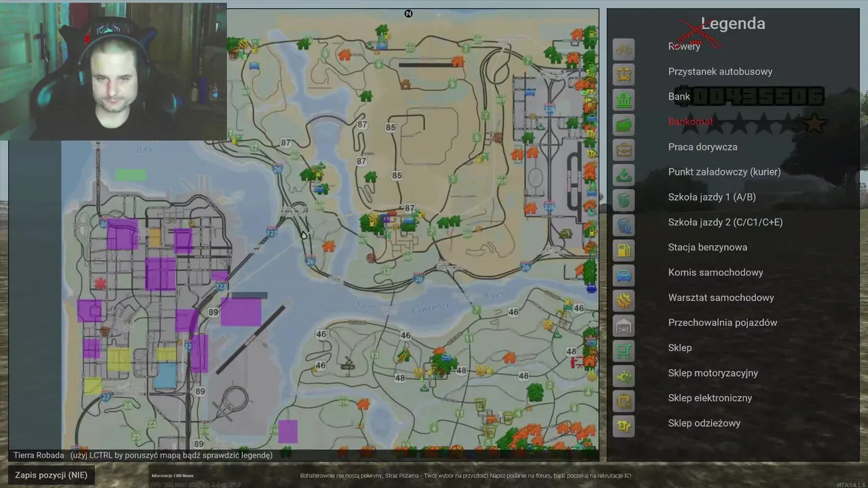Click the Tierra Robada location label
The image size is (868, 488).
[x=39, y=455]
